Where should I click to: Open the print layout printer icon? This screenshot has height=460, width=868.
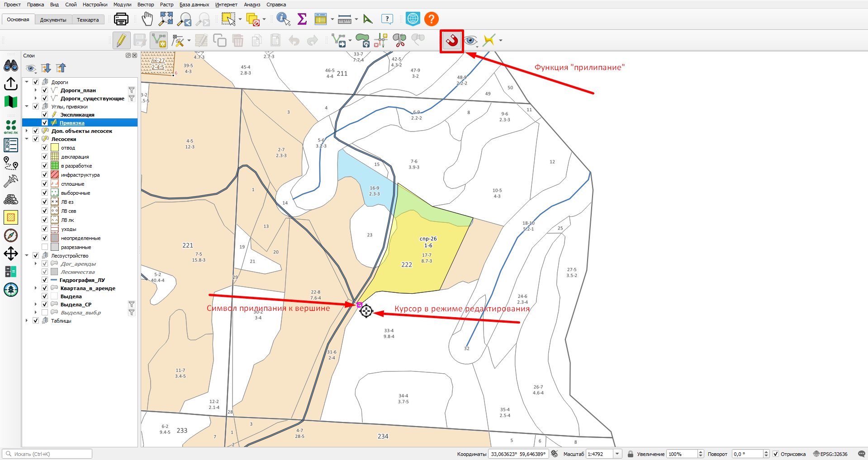121,19
